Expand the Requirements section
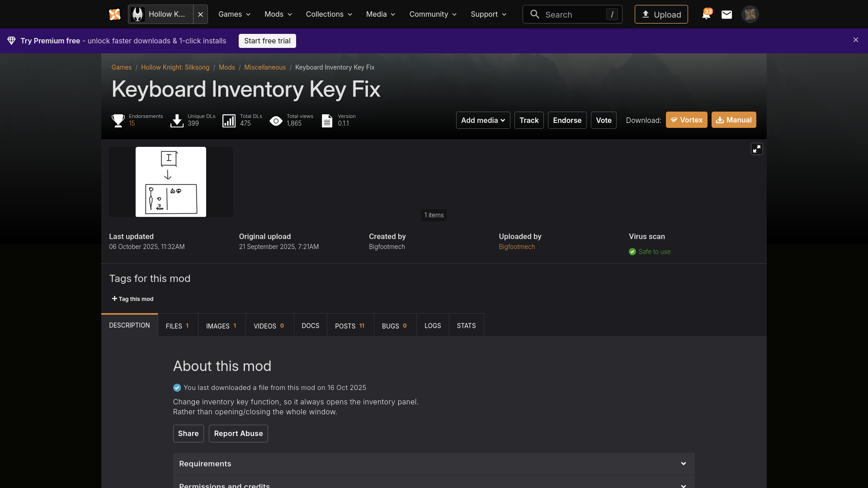This screenshot has width=868, height=488. click(x=434, y=464)
